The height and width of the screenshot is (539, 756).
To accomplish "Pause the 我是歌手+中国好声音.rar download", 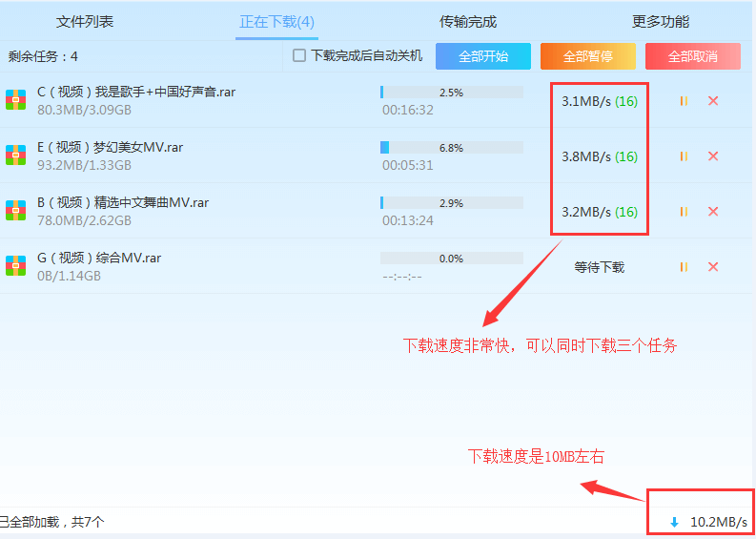I will [684, 101].
